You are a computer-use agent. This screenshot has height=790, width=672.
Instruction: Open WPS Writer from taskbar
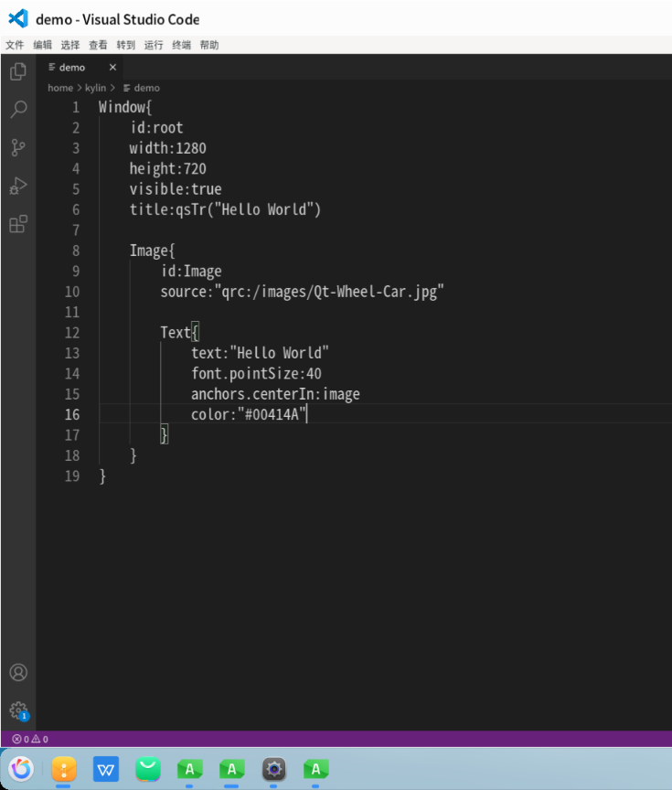coord(106,769)
